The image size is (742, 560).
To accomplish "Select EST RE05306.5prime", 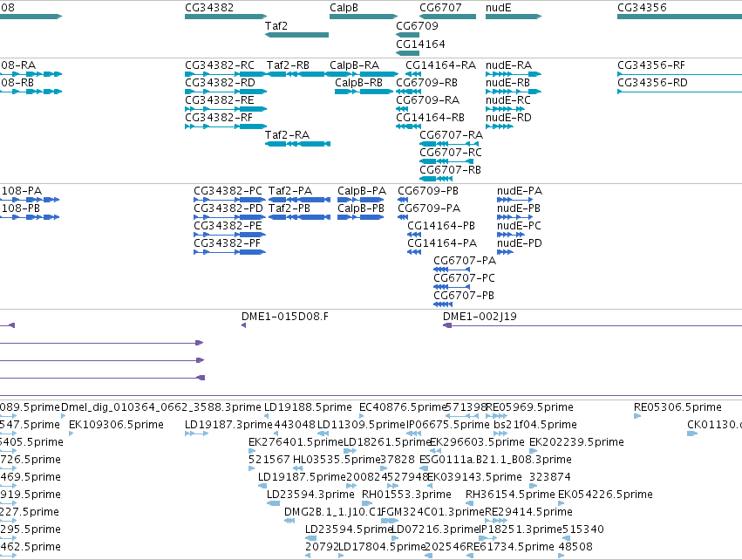I will 678,407.
